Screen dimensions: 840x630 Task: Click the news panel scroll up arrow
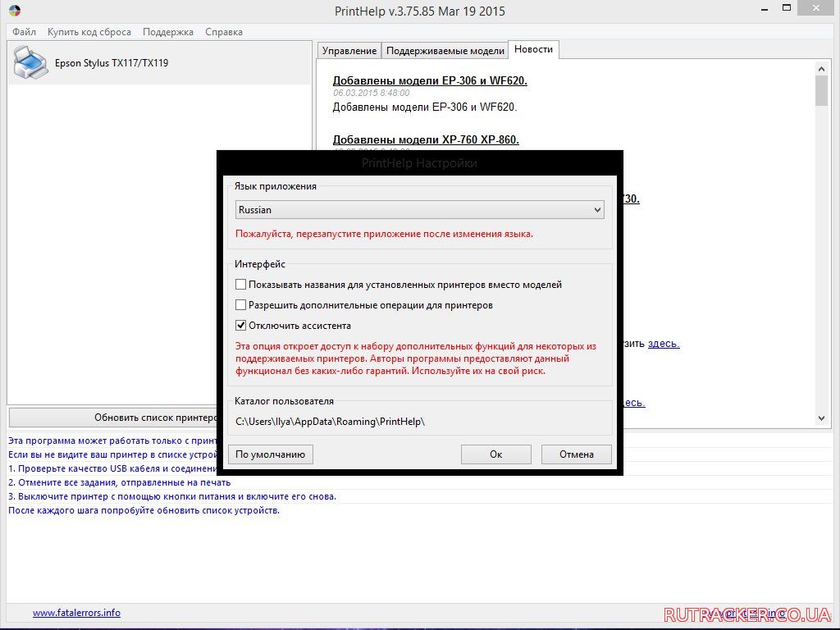[x=821, y=69]
